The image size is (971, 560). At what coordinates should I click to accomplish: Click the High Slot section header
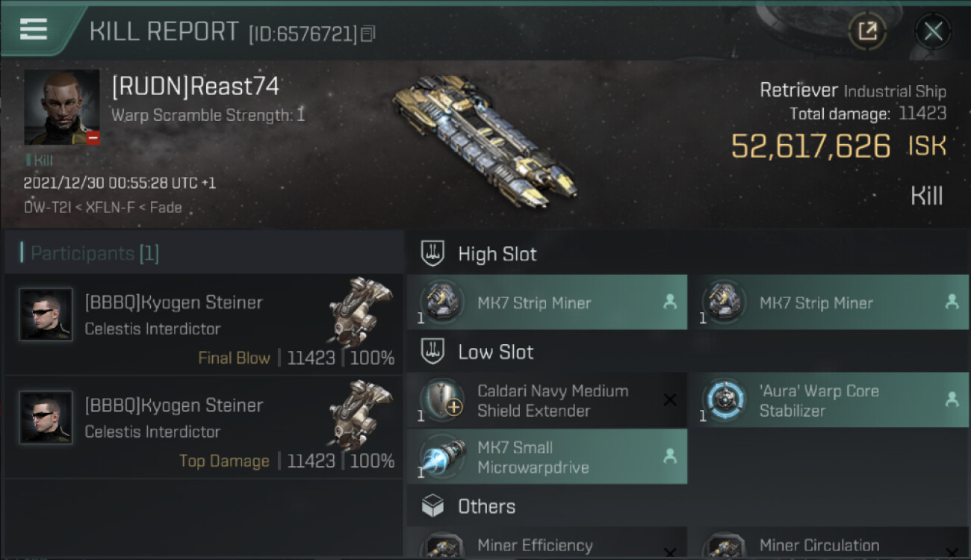497,254
